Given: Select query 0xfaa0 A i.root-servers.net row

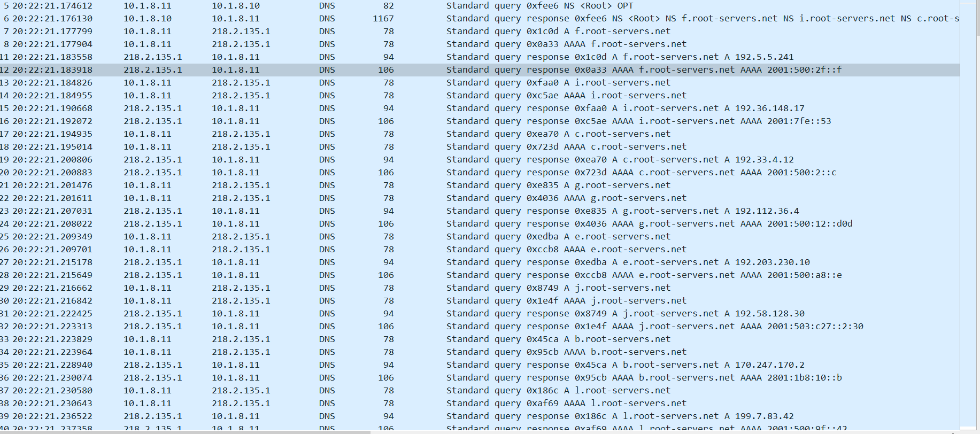Looking at the screenshot, I should click(480, 83).
